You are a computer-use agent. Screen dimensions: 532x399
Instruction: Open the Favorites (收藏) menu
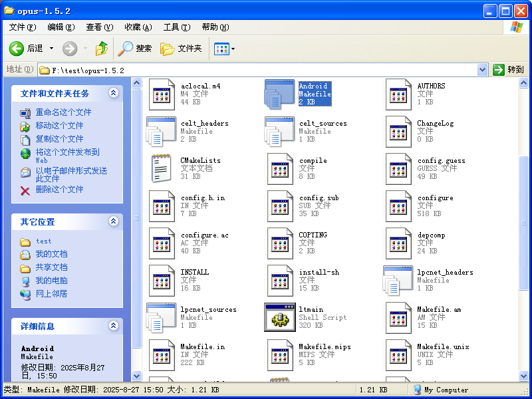pyautogui.click(x=138, y=27)
